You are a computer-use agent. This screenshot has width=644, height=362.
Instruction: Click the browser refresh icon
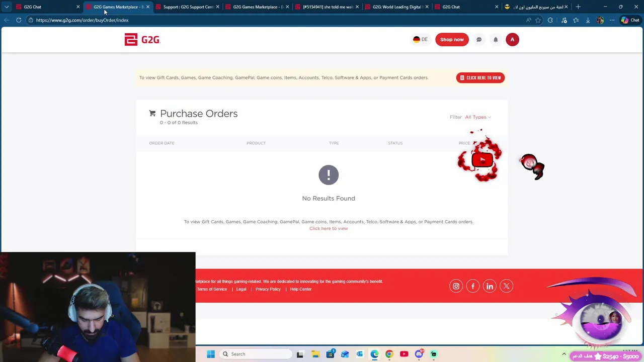pyautogui.click(x=19, y=20)
